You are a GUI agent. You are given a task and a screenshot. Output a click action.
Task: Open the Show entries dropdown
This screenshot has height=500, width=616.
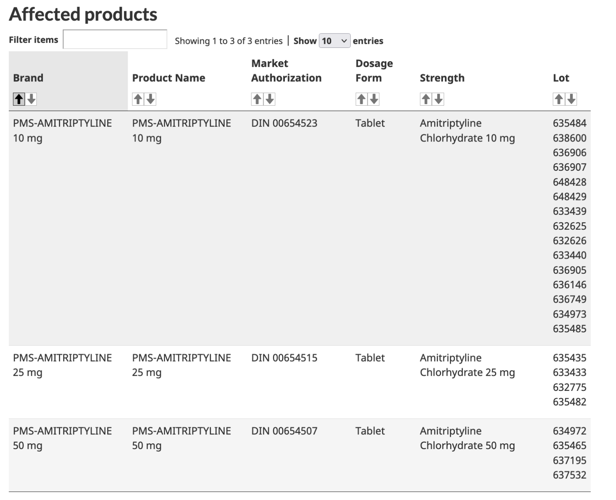click(x=334, y=41)
